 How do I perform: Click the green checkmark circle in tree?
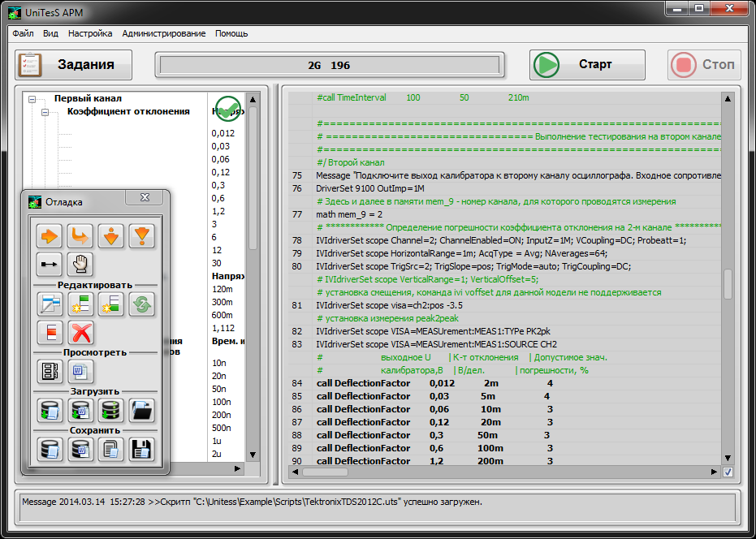(x=227, y=107)
